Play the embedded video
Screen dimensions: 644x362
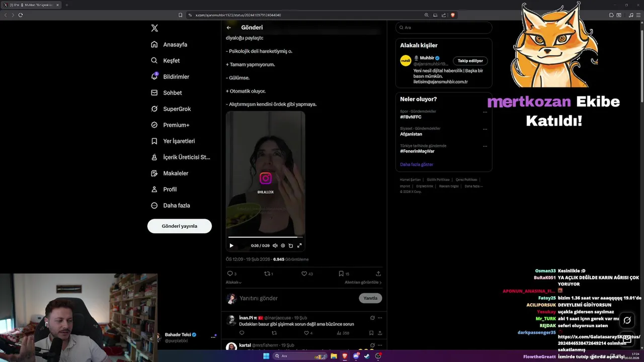[231, 245]
